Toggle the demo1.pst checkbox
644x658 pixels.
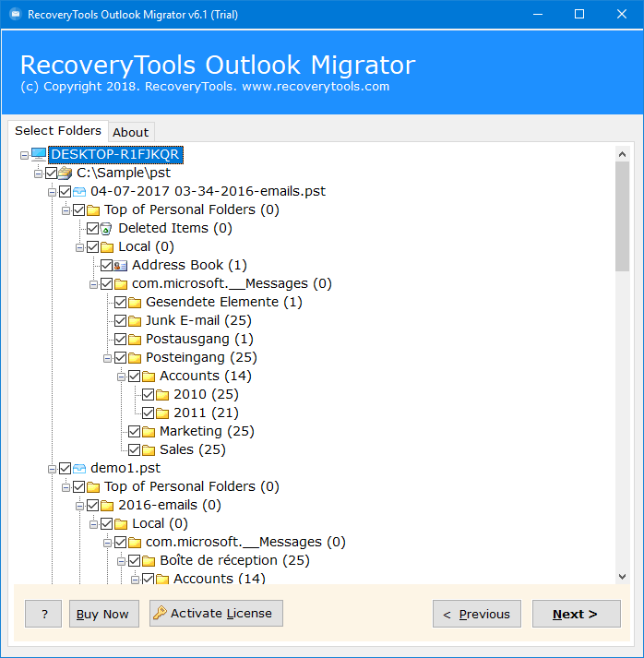point(65,468)
